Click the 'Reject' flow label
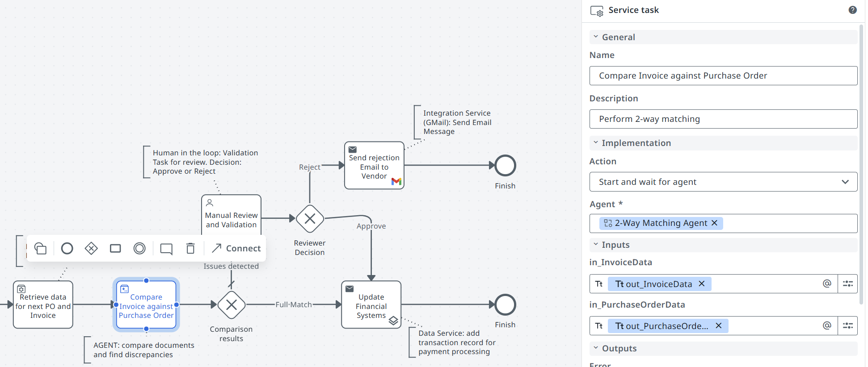 click(310, 167)
